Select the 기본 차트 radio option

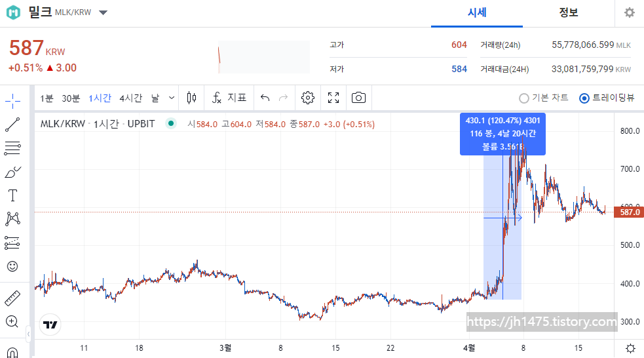(x=544, y=98)
